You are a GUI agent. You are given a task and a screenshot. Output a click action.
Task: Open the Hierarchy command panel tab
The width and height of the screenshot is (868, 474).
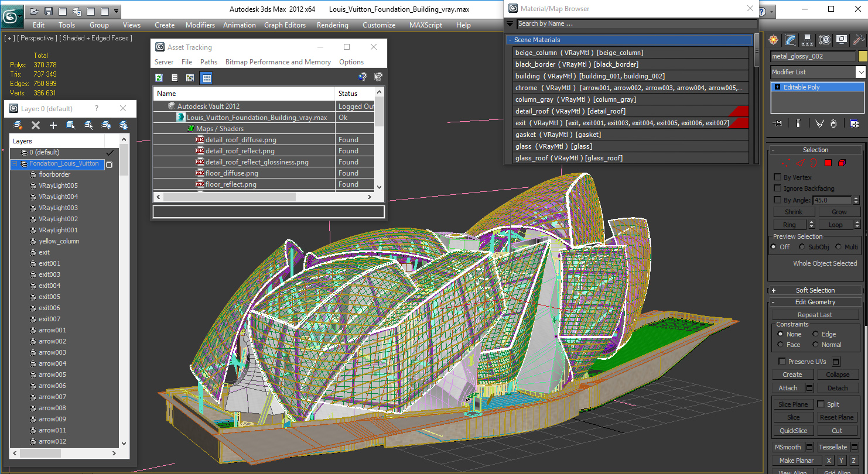click(x=808, y=40)
